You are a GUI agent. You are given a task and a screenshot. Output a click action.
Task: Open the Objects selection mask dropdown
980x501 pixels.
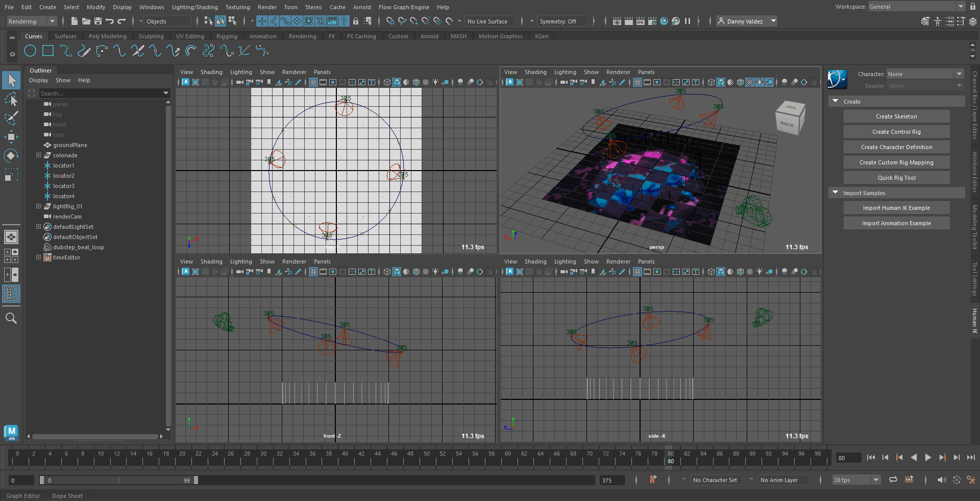point(167,21)
